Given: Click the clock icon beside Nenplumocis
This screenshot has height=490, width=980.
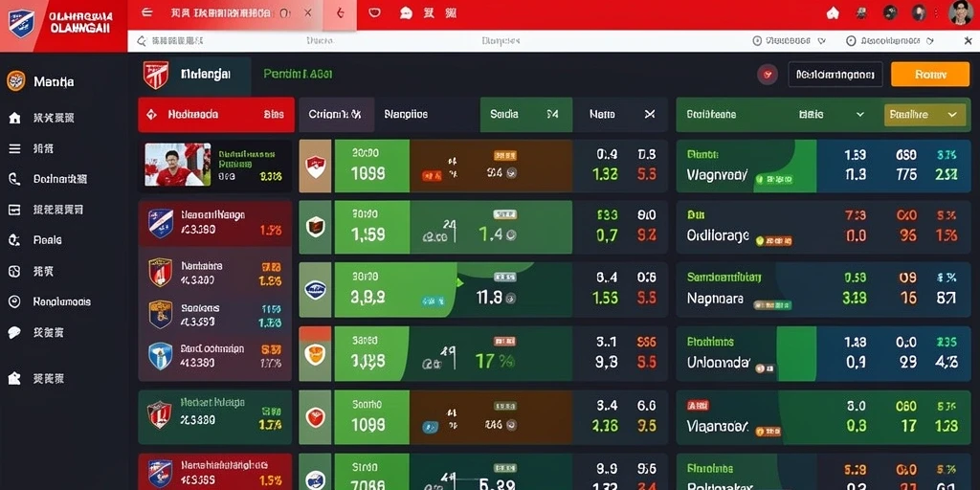Looking at the screenshot, I should click(14, 301).
